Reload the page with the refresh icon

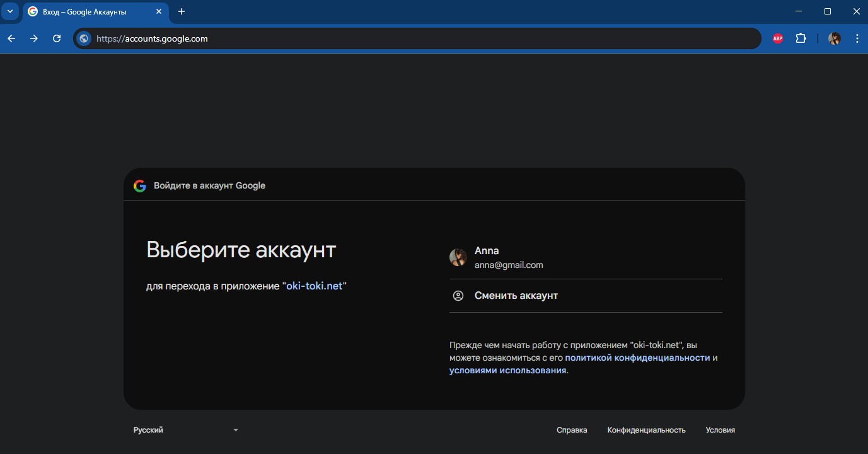click(57, 38)
